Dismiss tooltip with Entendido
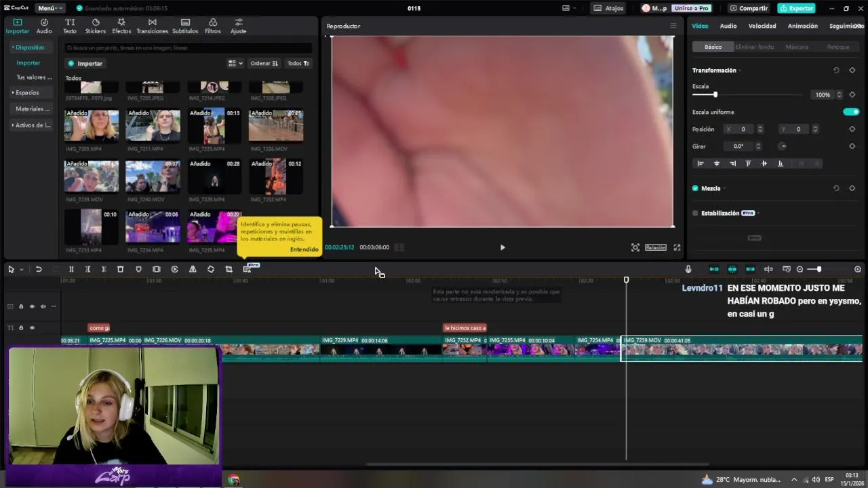The image size is (868, 488). point(304,249)
